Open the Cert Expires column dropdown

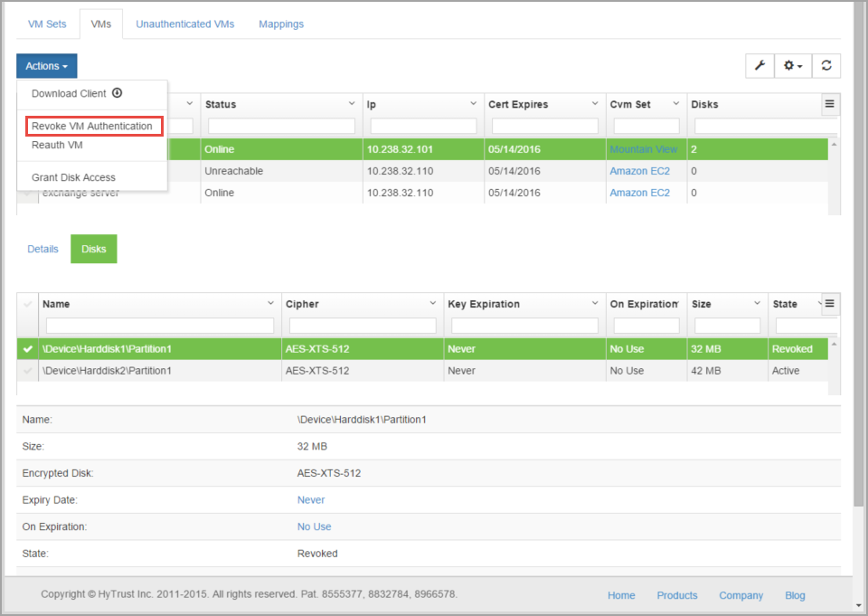[594, 104]
